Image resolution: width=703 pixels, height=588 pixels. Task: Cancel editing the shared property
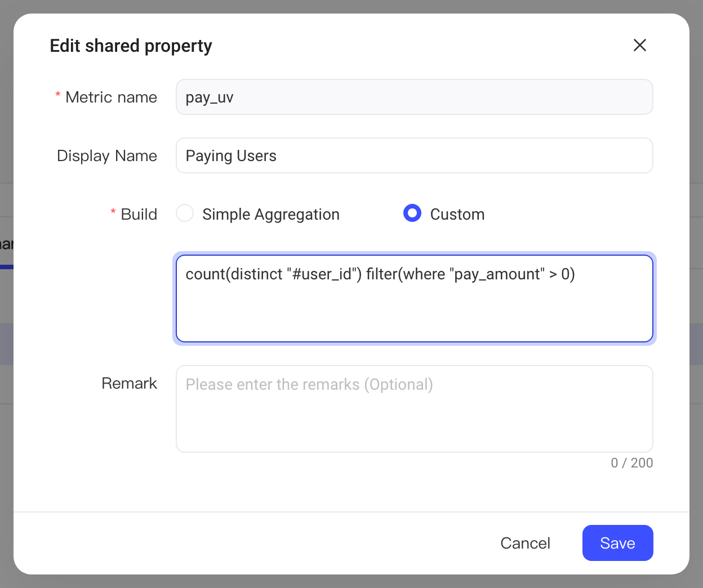click(x=526, y=543)
